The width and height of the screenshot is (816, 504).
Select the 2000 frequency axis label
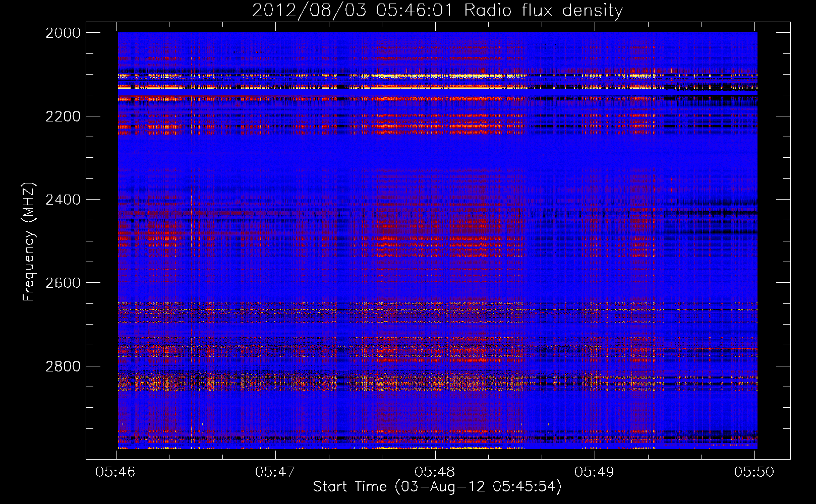63,33
